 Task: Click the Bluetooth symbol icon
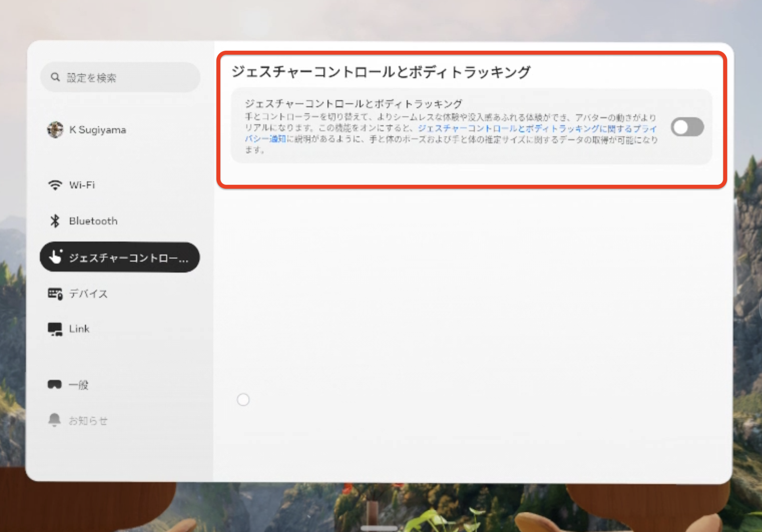[x=55, y=221]
